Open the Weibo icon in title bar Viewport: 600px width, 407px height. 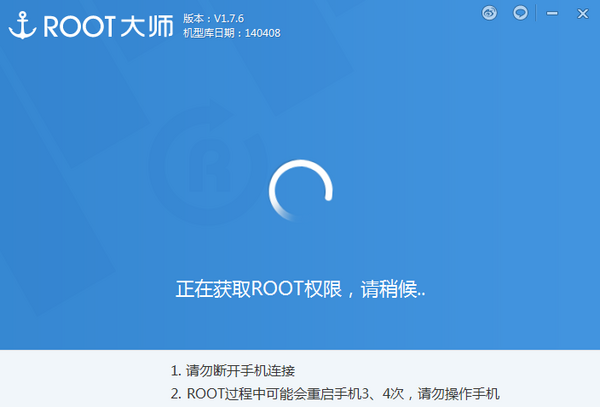click(489, 13)
